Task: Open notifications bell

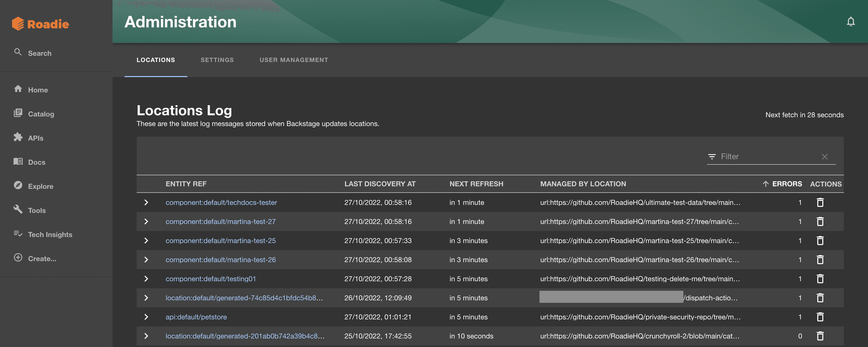Action: [x=850, y=22]
